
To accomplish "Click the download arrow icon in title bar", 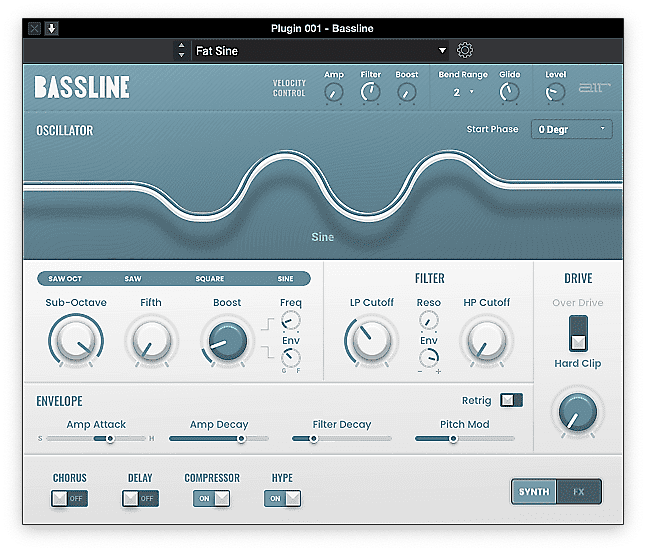I will coord(51,28).
